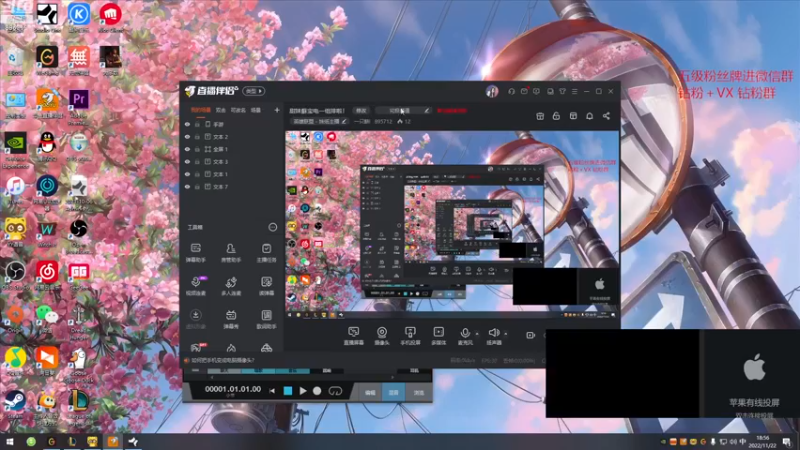Open the 歌词助手 tool
Viewport: 800px width, 450px height.
(x=266, y=319)
